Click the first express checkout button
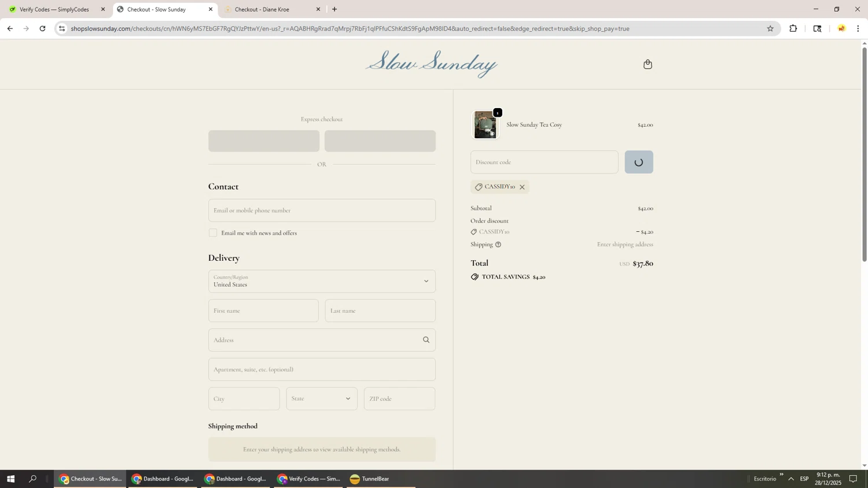This screenshot has height=488, width=868. 264,141
